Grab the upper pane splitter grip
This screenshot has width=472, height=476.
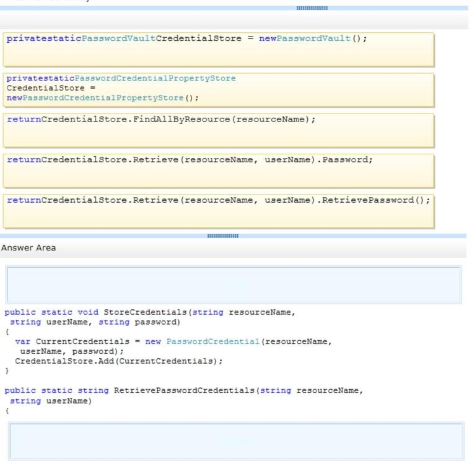coord(312,8)
